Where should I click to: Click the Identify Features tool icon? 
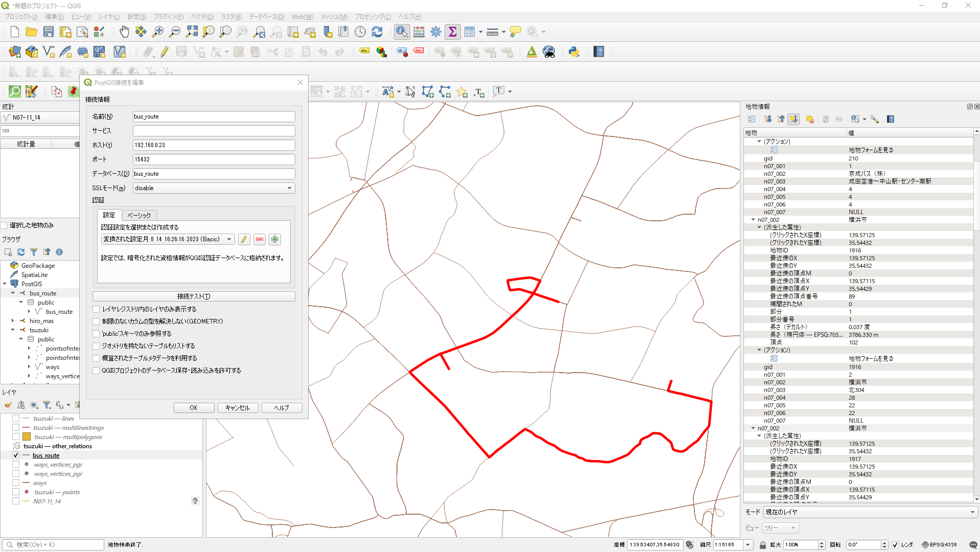coord(402,32)
